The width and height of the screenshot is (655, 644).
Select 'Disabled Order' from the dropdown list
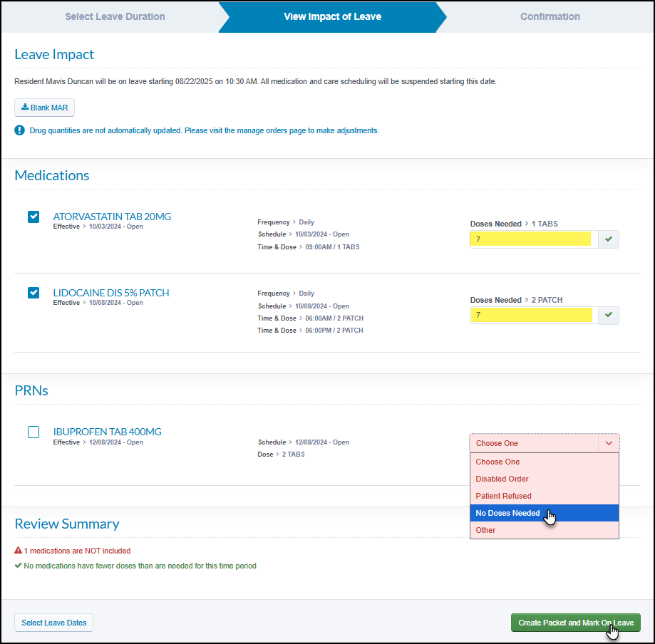click(x=545, y=479)
